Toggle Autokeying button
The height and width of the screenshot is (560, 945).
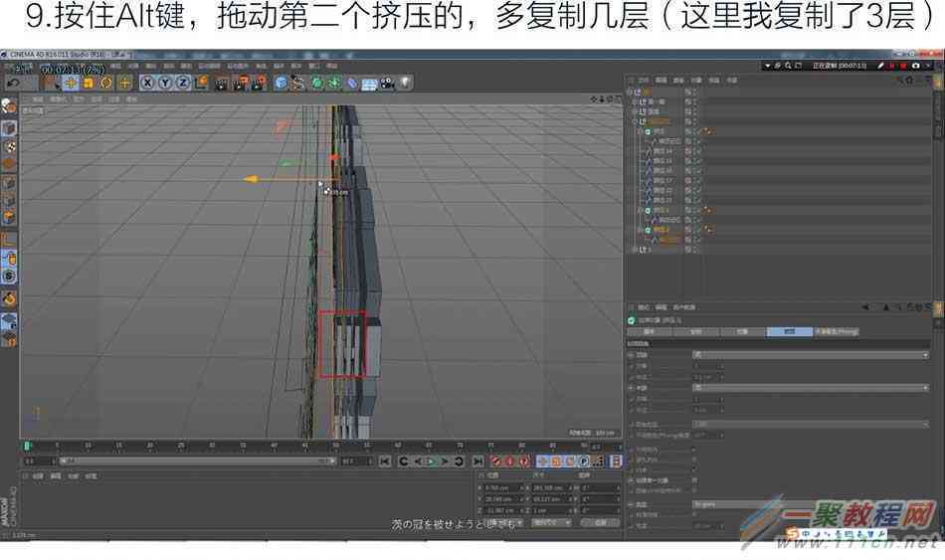[x=510, y=462]
